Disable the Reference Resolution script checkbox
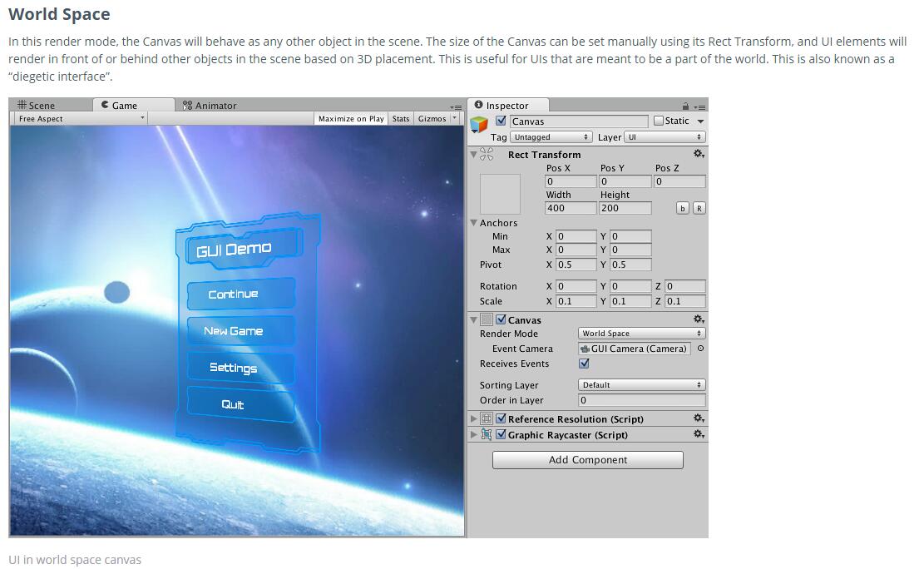The height and width of the screenshot is (569, 924). (501, 418)
